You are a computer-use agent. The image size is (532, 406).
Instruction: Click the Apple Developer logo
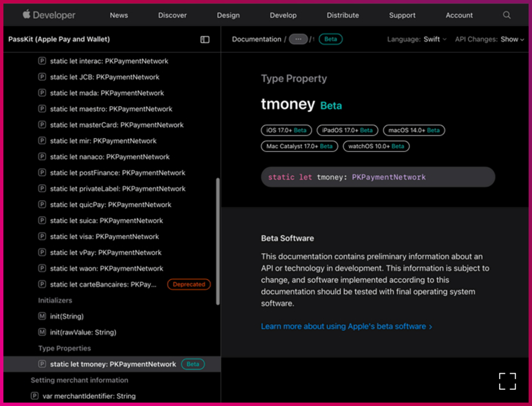[48, 15]
